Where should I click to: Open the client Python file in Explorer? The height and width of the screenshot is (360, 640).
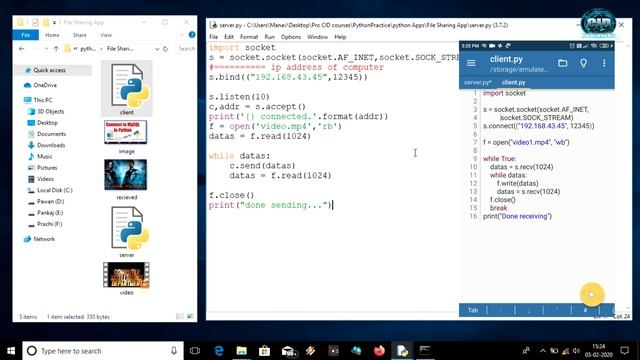[127, 89]
